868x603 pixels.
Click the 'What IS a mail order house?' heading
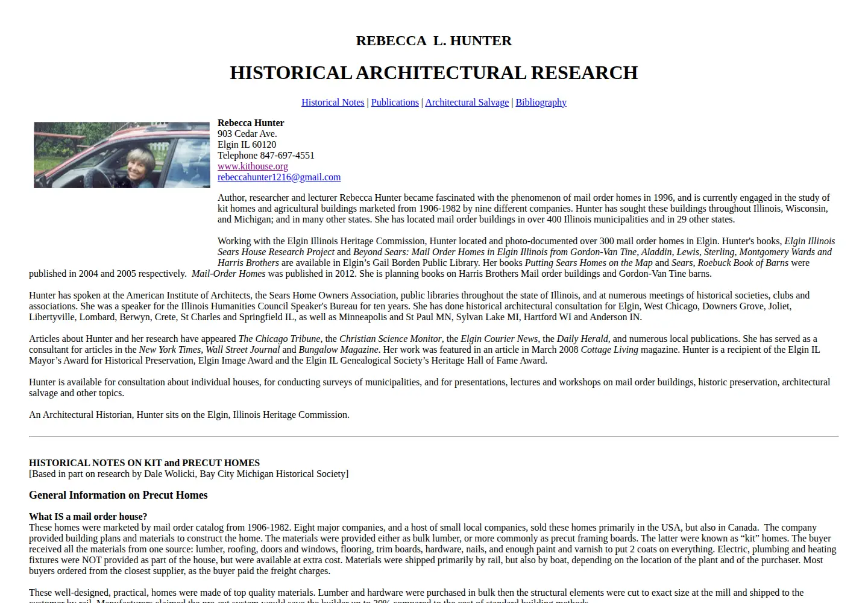88,517
